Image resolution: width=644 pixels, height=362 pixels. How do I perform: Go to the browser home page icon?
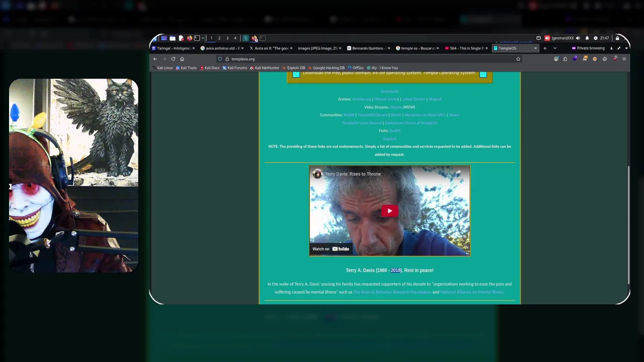(182, 59)
